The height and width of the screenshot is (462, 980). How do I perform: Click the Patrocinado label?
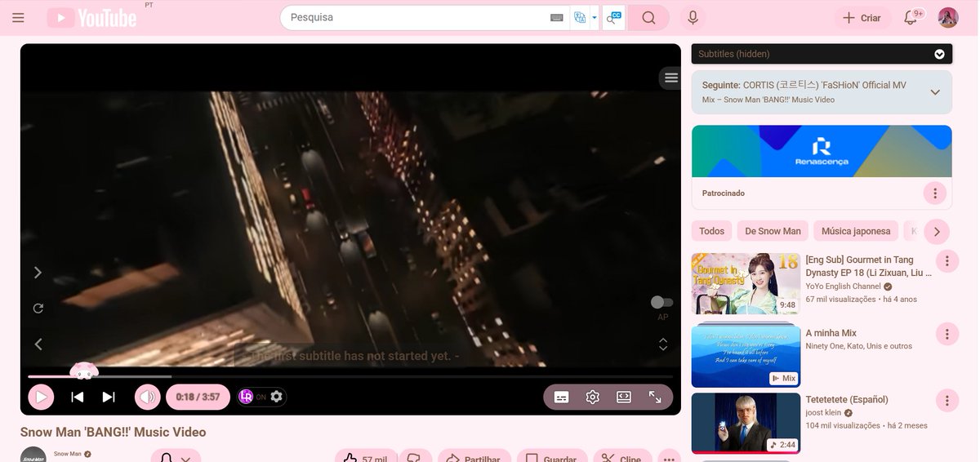click(724, 193)
